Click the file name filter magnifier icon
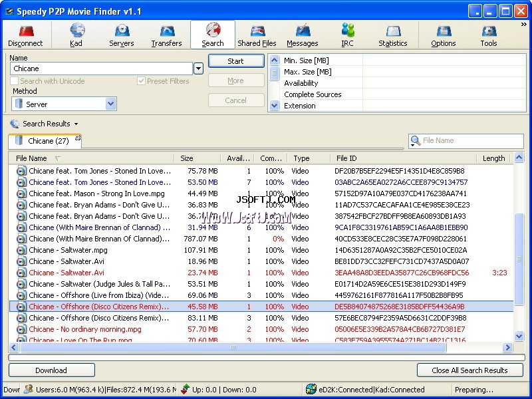 click(x=415, y=140)
